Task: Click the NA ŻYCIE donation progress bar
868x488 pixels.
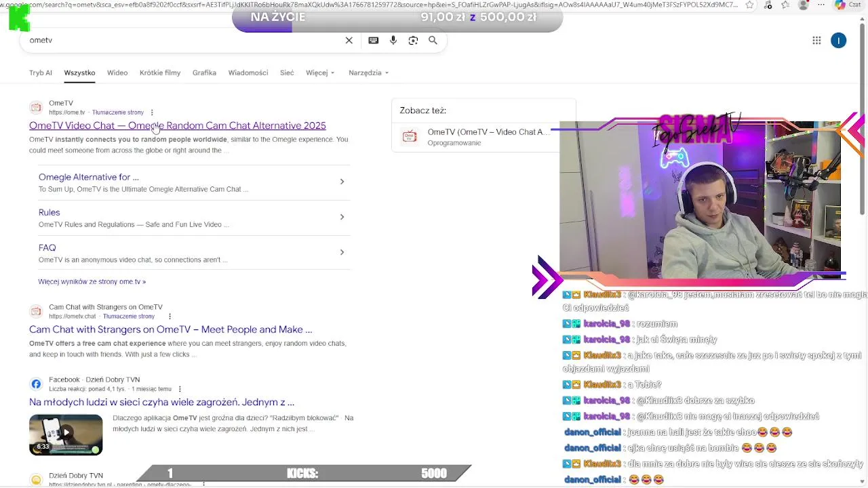Action: tap(397, 18)
